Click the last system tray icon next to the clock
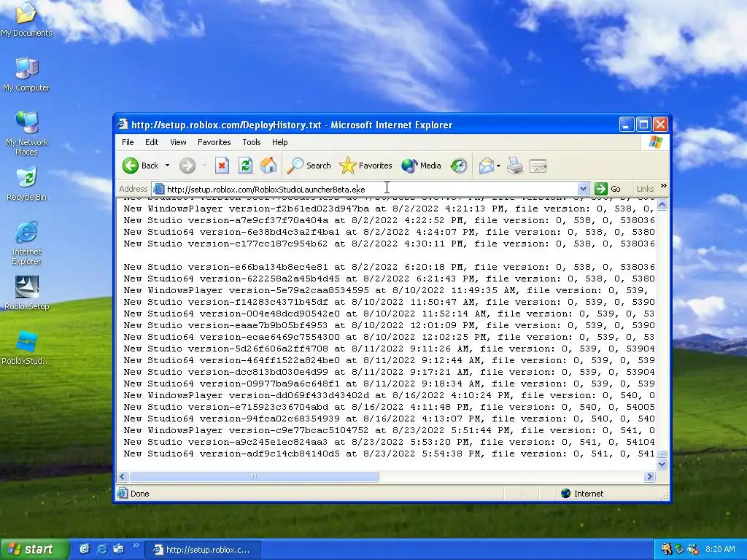This screenshot has width=747, height=560. click(x=693, y=550)
